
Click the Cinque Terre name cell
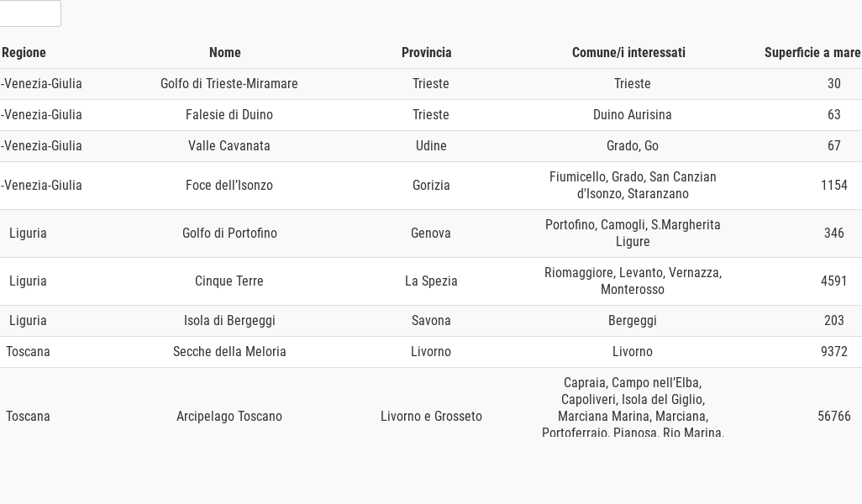(229, 281)
